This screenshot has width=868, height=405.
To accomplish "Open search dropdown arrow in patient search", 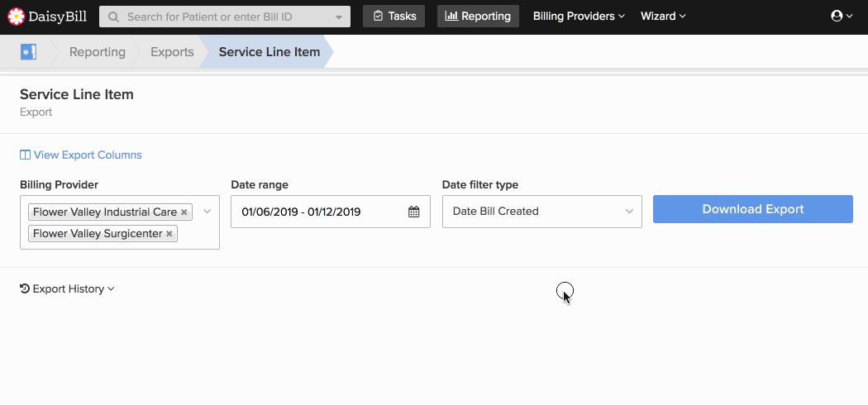I will [339, 17].
